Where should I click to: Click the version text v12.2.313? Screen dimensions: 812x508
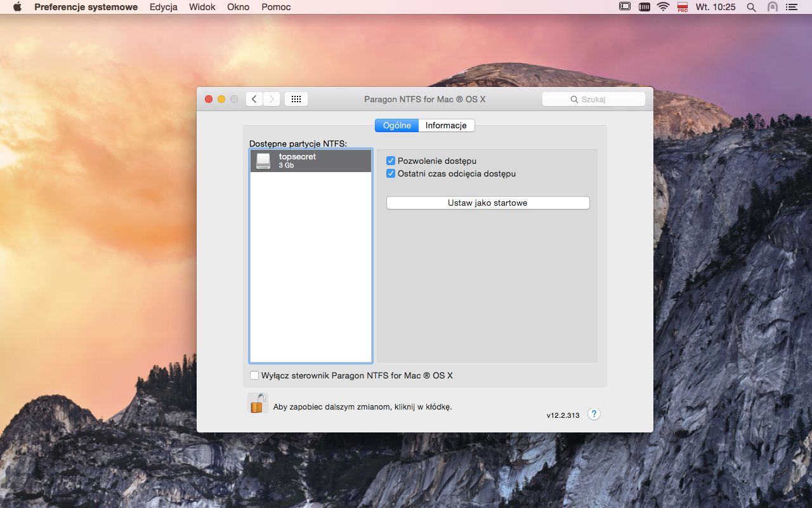pos(563,415)
